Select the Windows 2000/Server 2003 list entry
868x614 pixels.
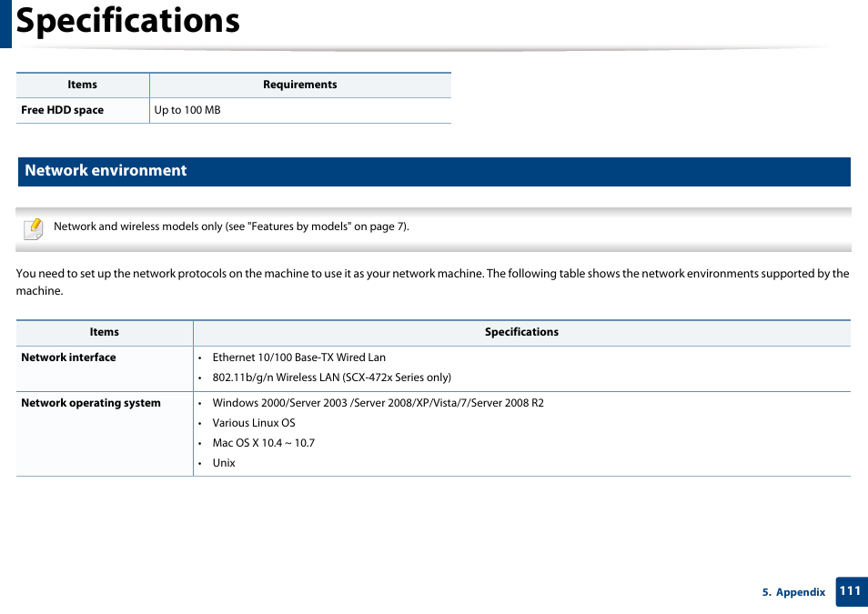tap(378, 403)
